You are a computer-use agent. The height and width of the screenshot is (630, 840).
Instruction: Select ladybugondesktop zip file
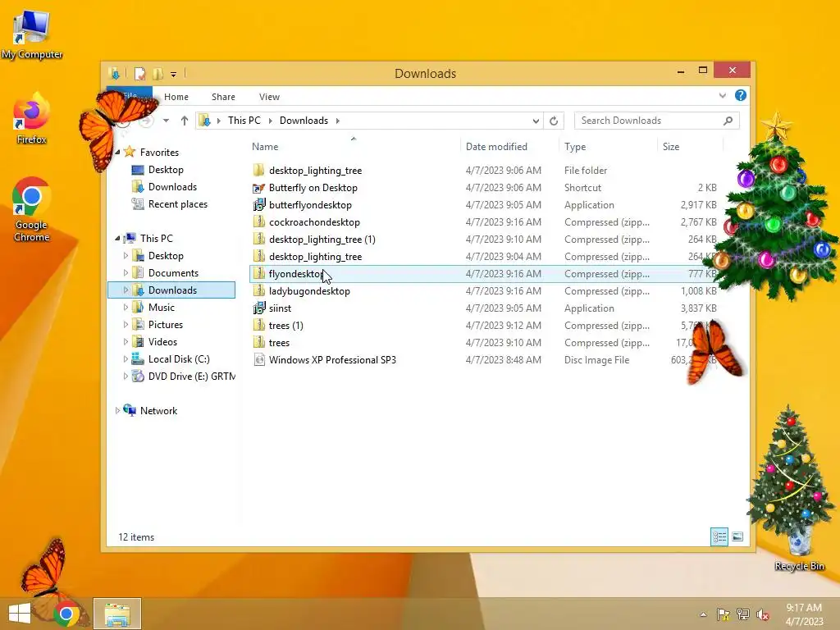click(x=309, y=291)
